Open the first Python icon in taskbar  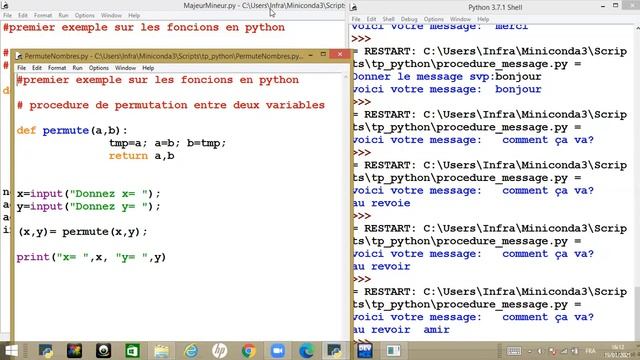[45, 351]
